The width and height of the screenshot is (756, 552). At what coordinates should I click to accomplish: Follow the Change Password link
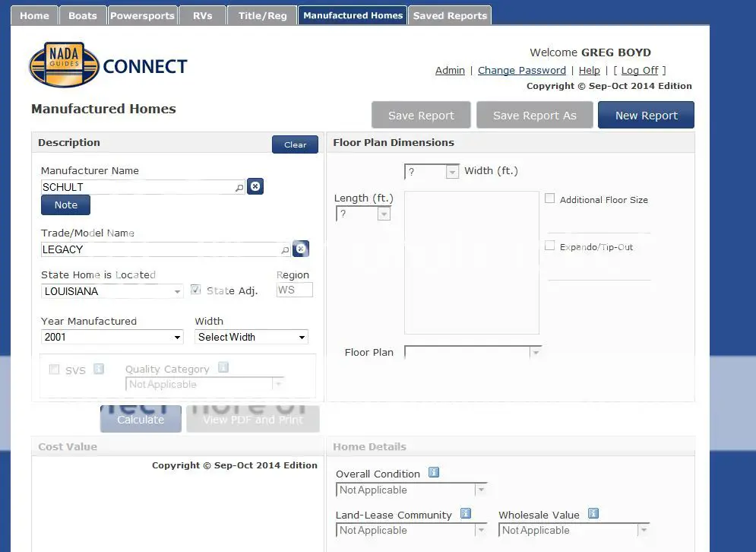click(521, 70)
